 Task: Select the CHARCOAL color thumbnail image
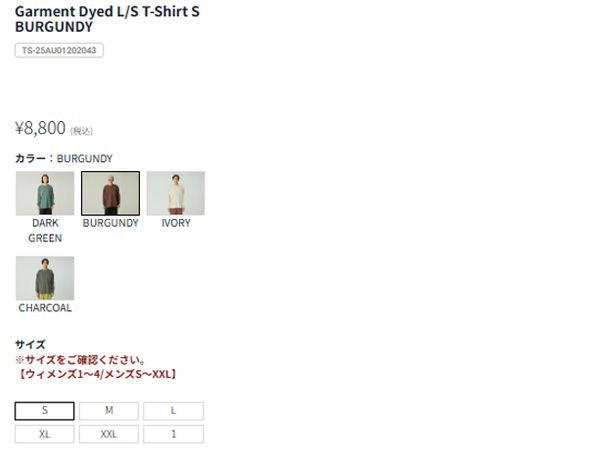[x=45, y=278]
